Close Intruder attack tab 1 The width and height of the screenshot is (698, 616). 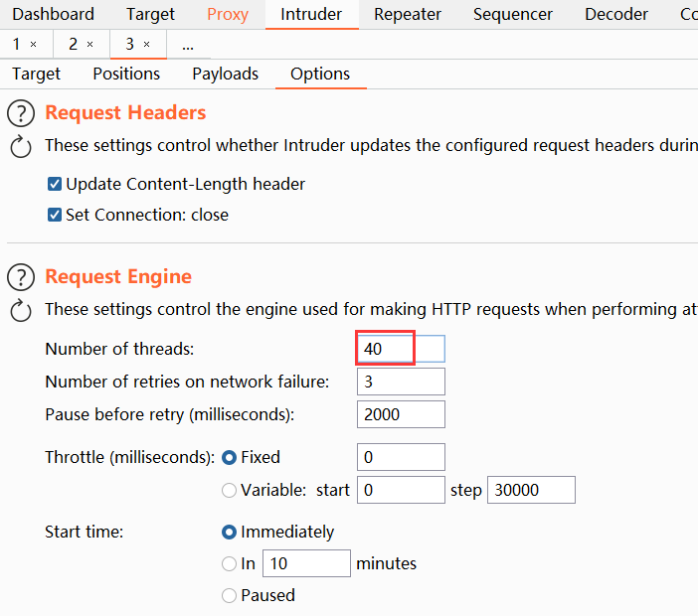(33, 45)
